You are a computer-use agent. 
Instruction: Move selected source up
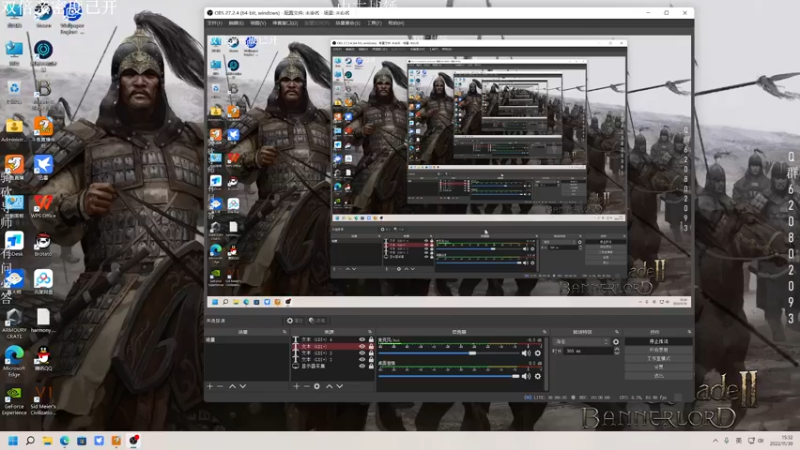click(329, 386)
